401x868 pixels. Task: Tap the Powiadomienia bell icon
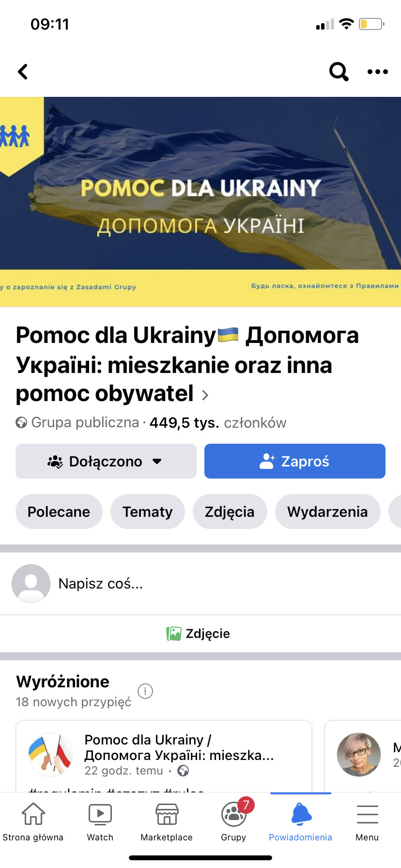pos(301,814)
